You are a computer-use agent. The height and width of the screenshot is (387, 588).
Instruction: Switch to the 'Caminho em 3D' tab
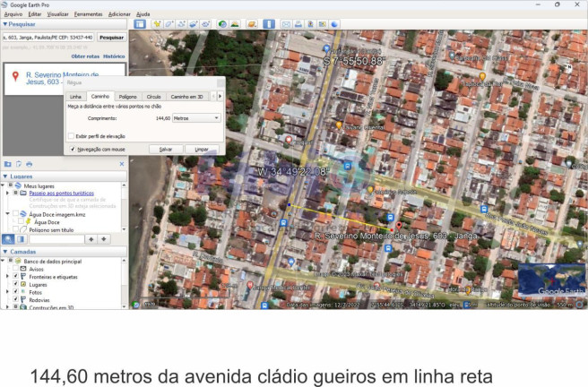coord(186,97)
